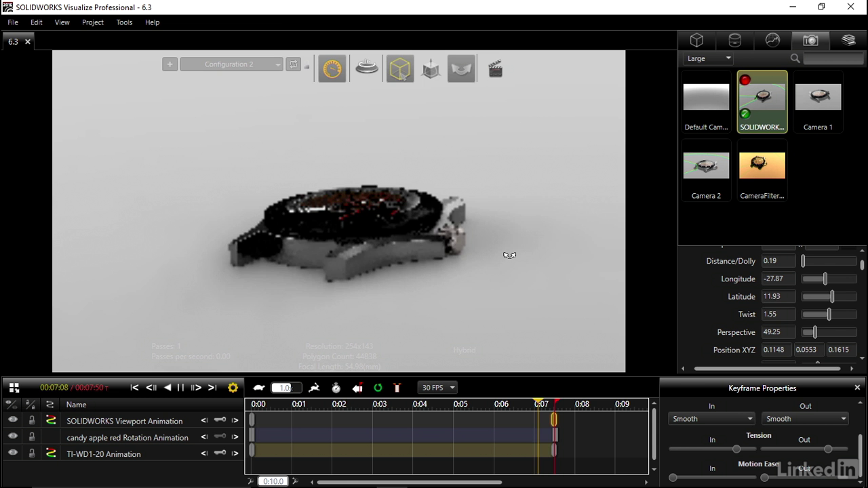Screen dimensions: 868x488
Task: Adjust the Twist slider
Action: coord(829,314)
